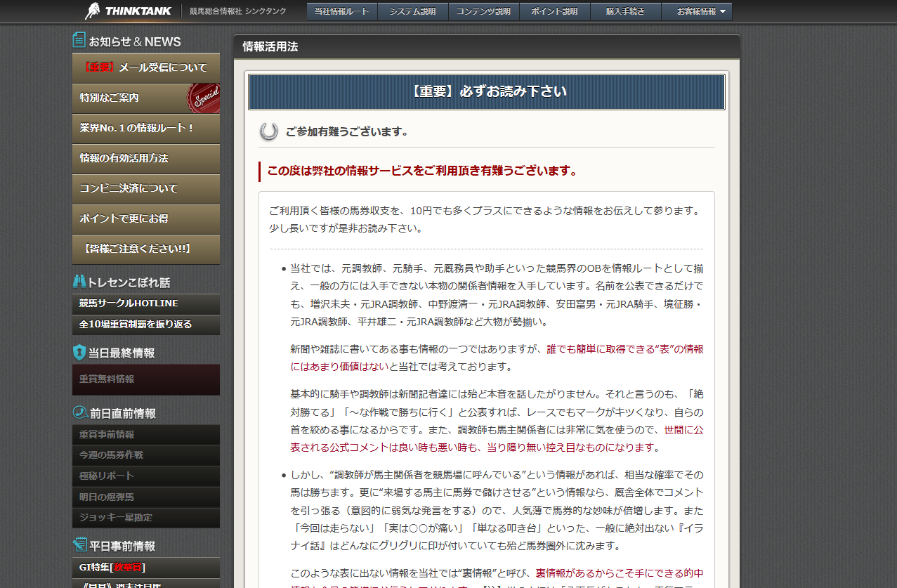
Task: Open the 今週の馬券作戦 link
Action: 146,455
